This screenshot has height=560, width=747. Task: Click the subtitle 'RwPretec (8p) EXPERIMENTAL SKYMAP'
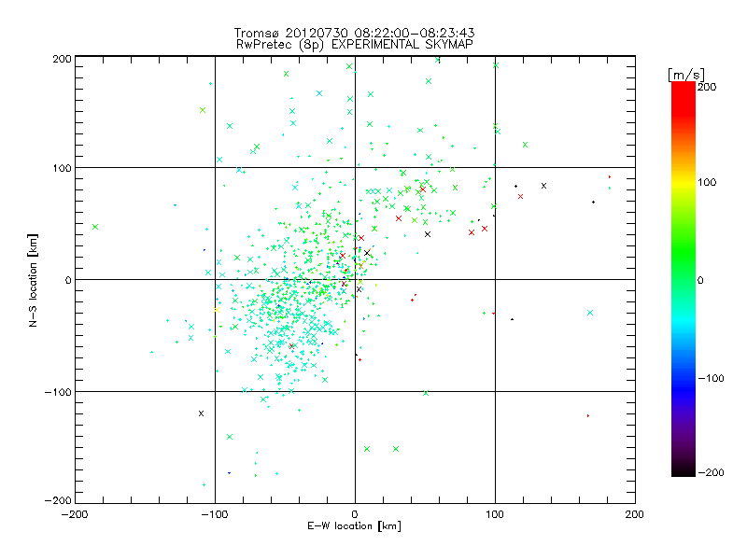[x=355, y=45]
